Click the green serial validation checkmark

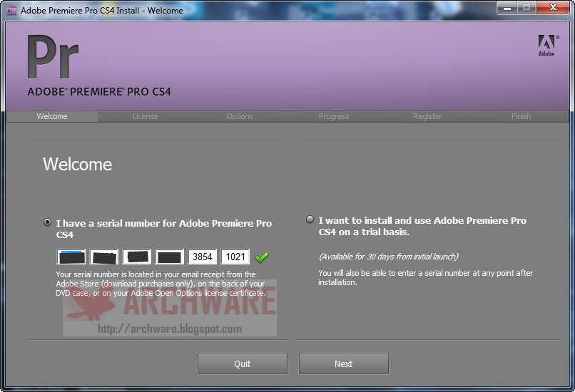click(x=262, y=257)
